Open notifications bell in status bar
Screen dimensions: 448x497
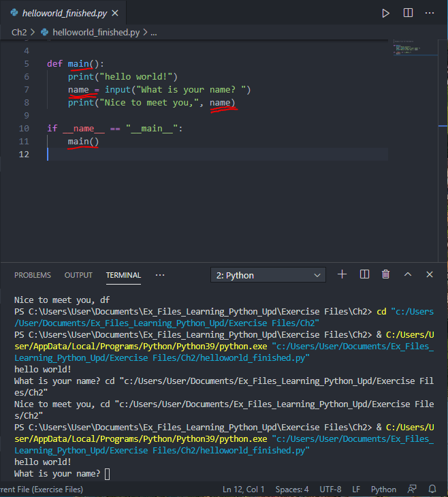(x=432, y=490)
